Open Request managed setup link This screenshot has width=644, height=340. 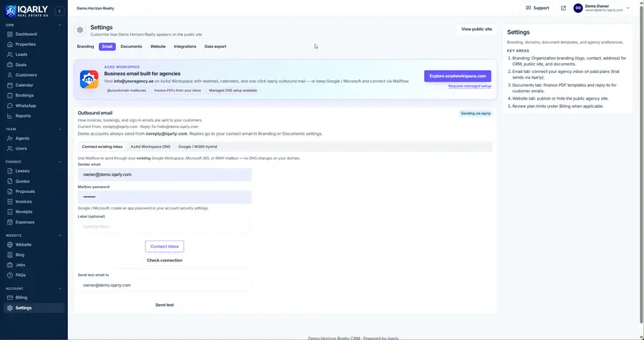469,86
